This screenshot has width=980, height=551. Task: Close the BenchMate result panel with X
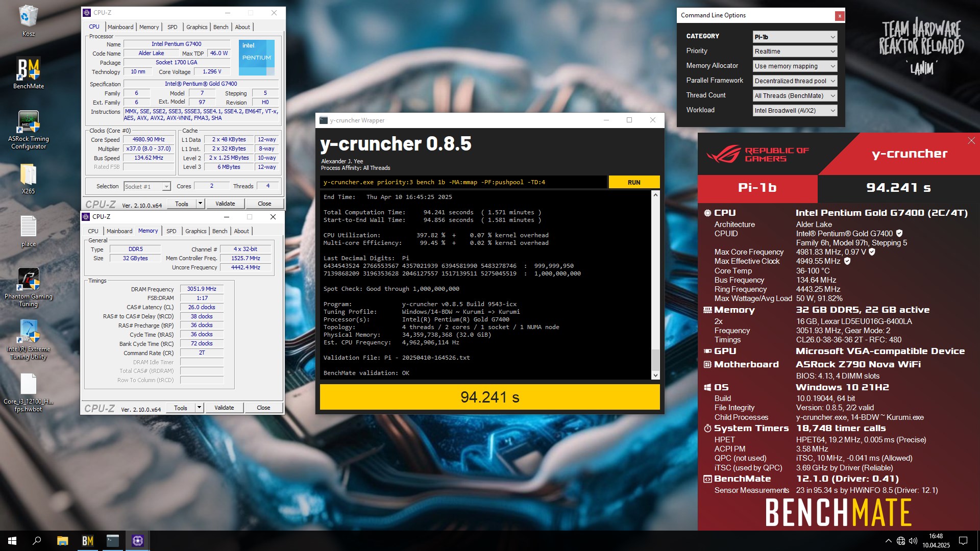point(971,141)
